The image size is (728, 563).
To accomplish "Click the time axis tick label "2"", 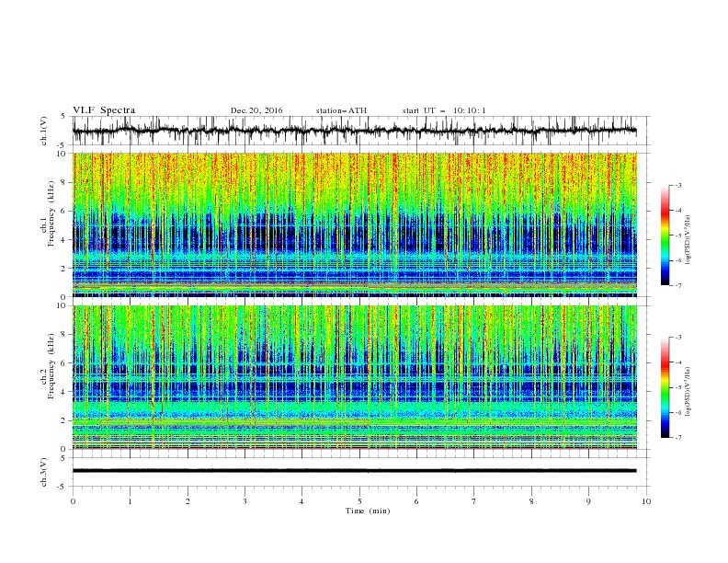I will (x=188, y=501).
